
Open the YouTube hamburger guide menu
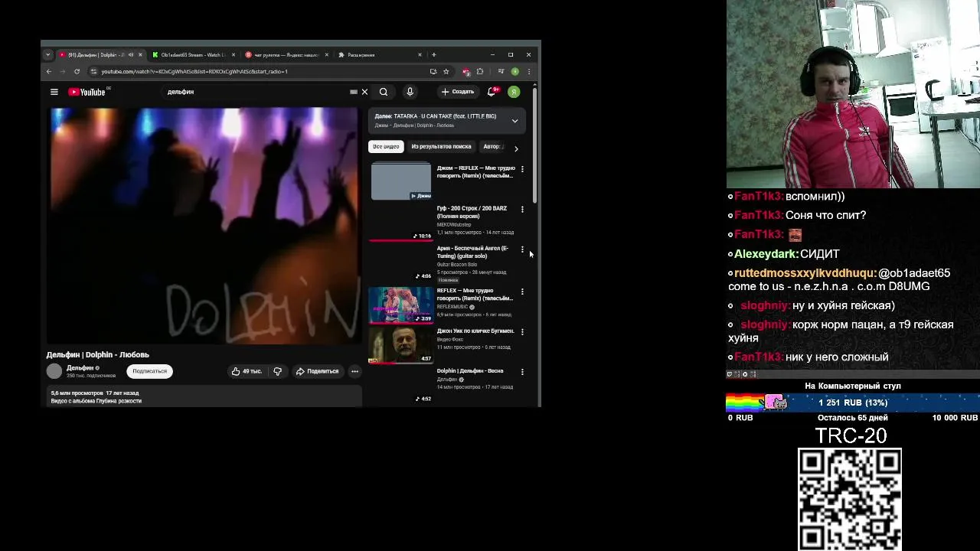[54, 92]
